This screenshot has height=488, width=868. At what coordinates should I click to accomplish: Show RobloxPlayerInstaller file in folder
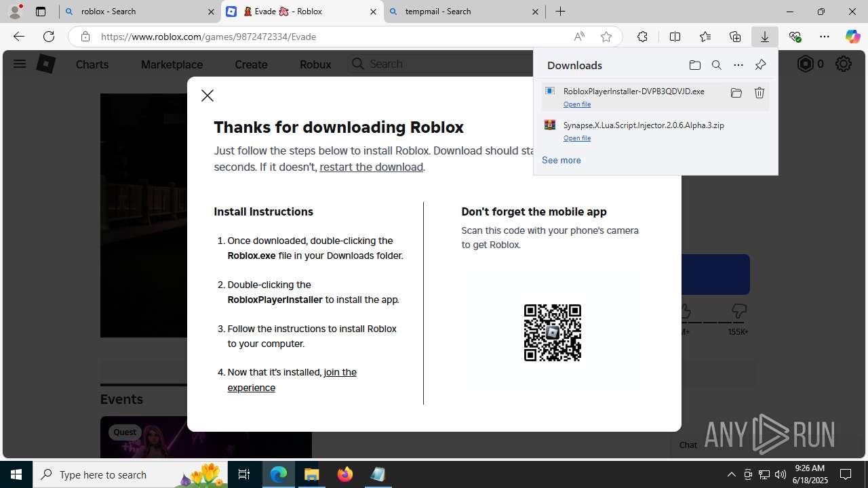[x=736, y=93]
